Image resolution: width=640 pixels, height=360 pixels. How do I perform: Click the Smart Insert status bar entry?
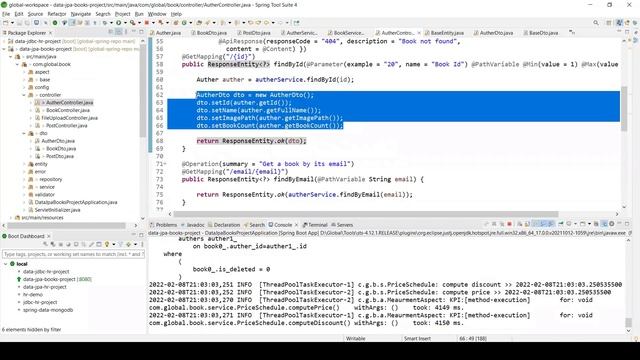click(417, 338)
